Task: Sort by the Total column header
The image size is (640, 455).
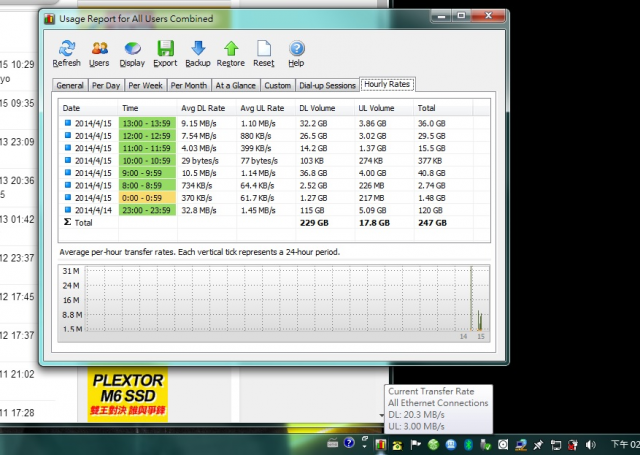Action: click(444, 108)
